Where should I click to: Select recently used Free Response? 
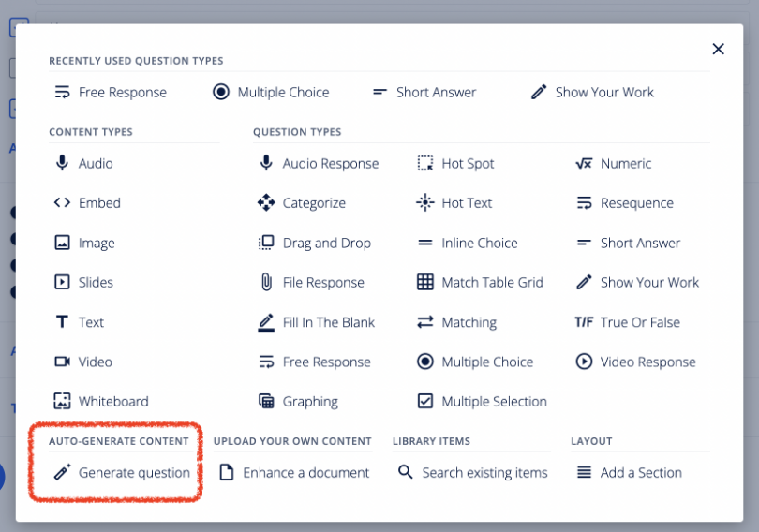(122, 92)
